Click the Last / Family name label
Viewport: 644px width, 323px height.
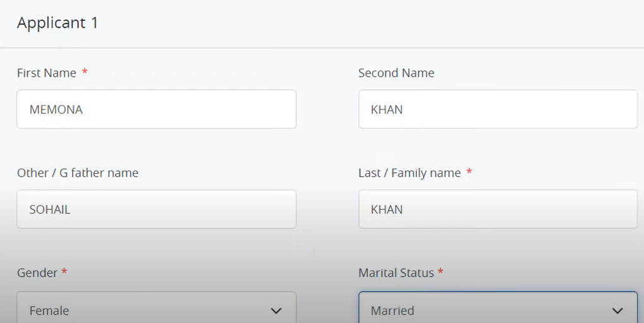pyautogui.click(x=410, y=173)
